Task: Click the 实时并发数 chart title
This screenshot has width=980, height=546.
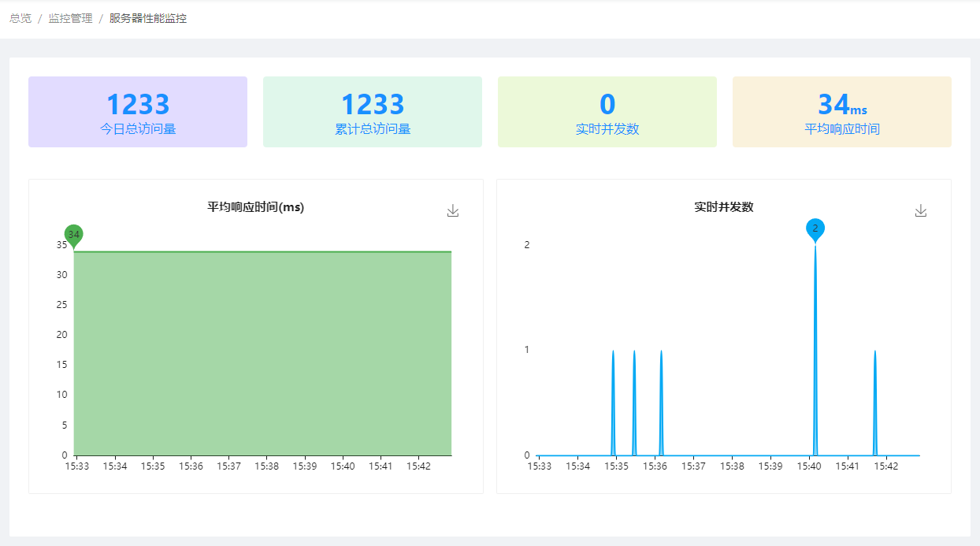Action: tap(724, 207)
